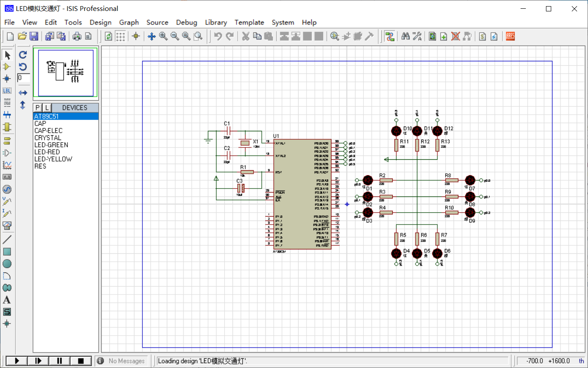
Task: Toggle the grid display button
Action: (x=120, y=36)
